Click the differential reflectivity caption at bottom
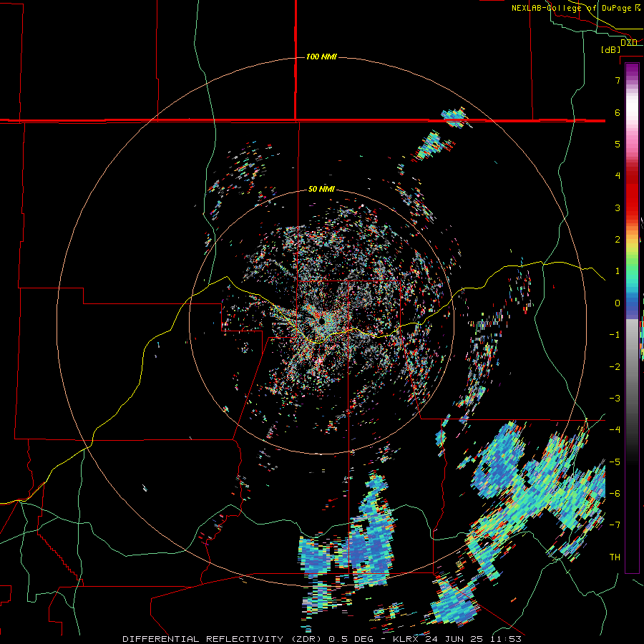644x644 pixels. point(322,639)
